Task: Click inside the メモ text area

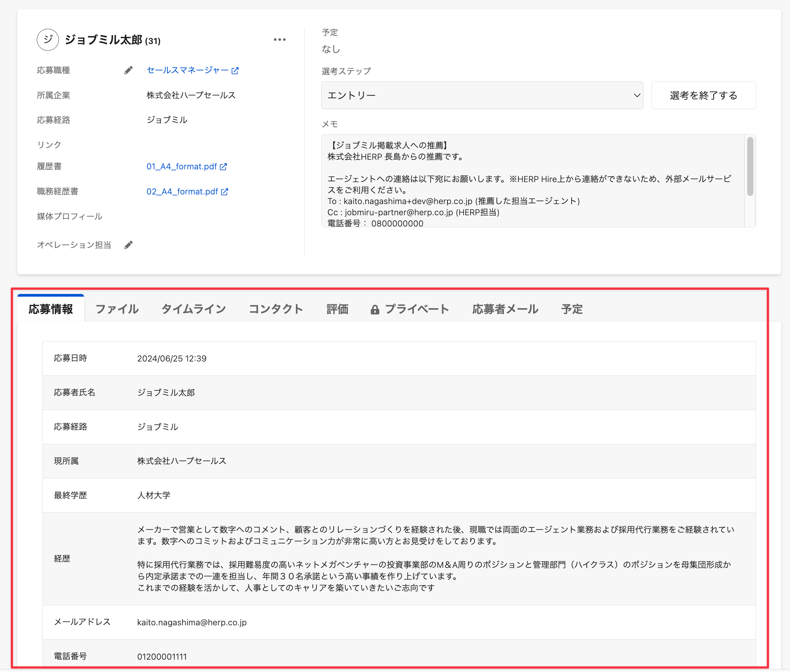Action: (532, 181)
